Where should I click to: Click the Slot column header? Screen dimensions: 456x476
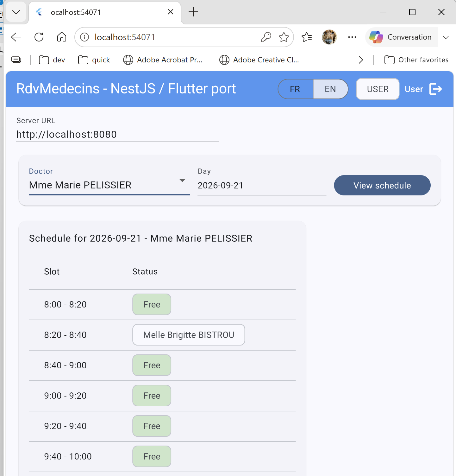pyautogui.click(x=52, y=271)
